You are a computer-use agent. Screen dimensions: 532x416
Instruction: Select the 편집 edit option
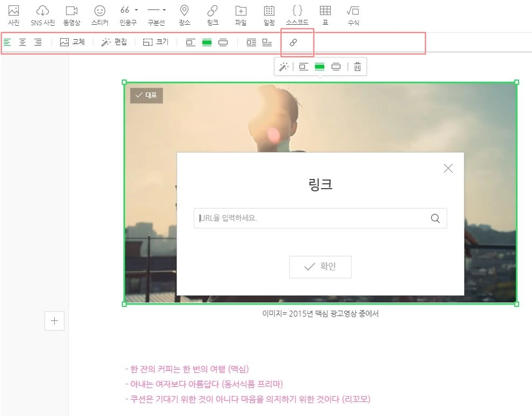tap(114, 43)
